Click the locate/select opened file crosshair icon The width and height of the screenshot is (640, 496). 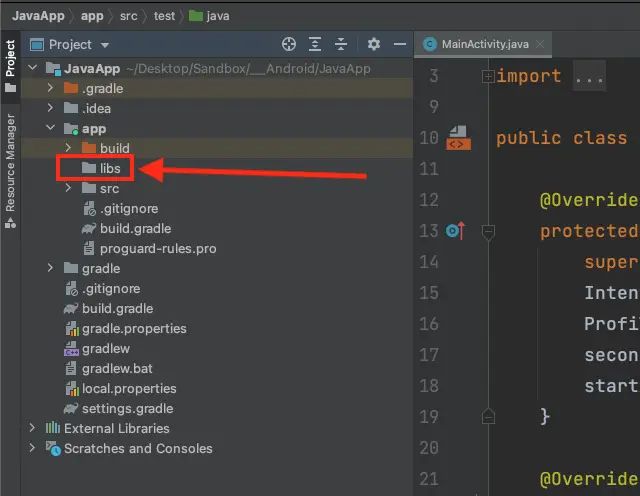pos(289,44)
